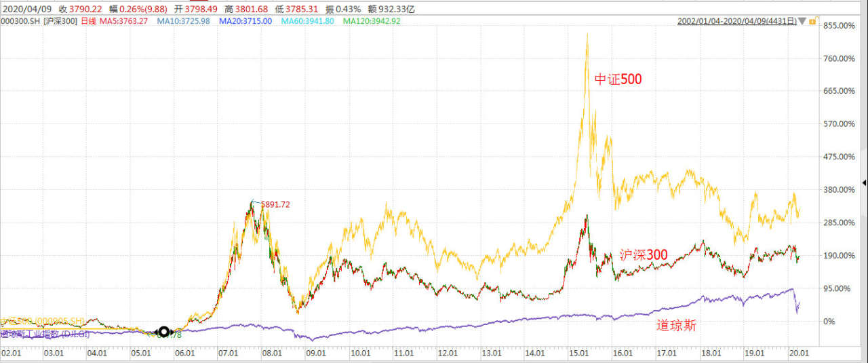Click the 855.00% y-axis label
868x363 pixels.
click(840, 26)
